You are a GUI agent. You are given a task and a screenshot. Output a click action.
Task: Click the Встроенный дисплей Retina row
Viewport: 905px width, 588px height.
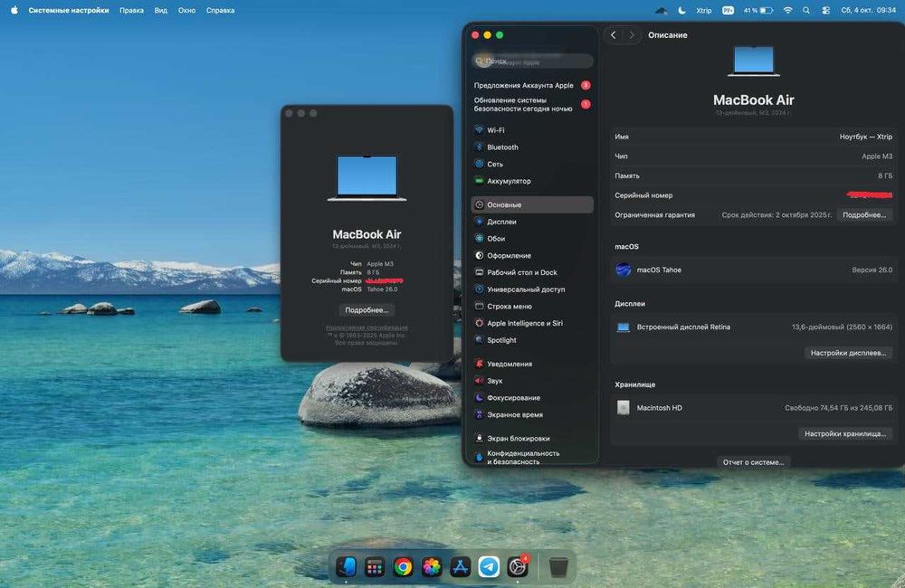click(753, 327)
